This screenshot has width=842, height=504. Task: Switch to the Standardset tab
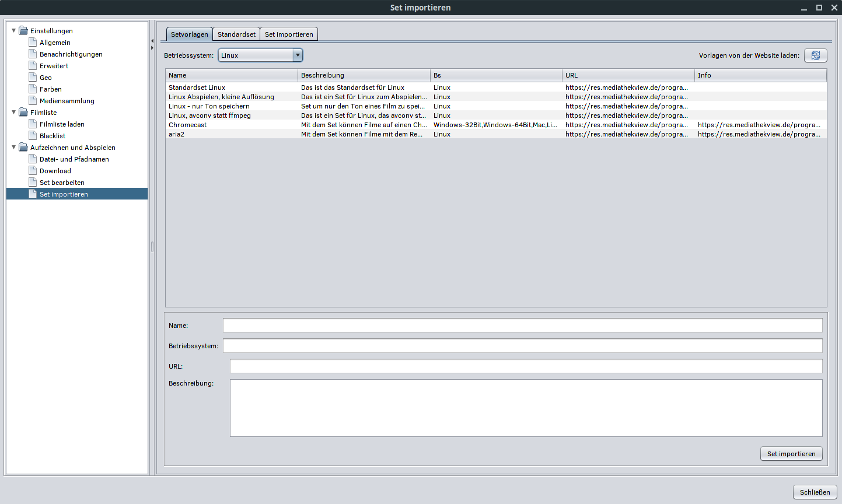click(236, 34)
